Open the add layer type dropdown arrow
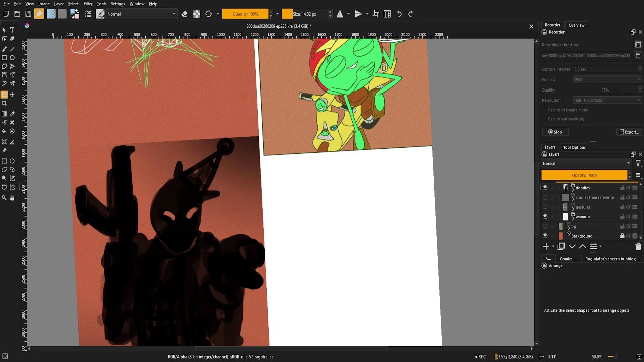Viewport: 644px width, 362px height. coord(553,247)
